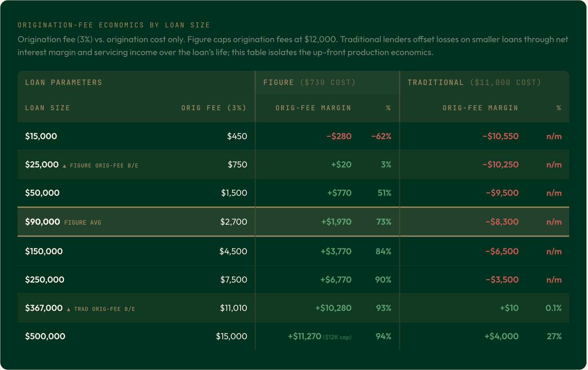Click the $15,000 orig fee value
This screenshot has height=370, width=588.
point(232,336)
